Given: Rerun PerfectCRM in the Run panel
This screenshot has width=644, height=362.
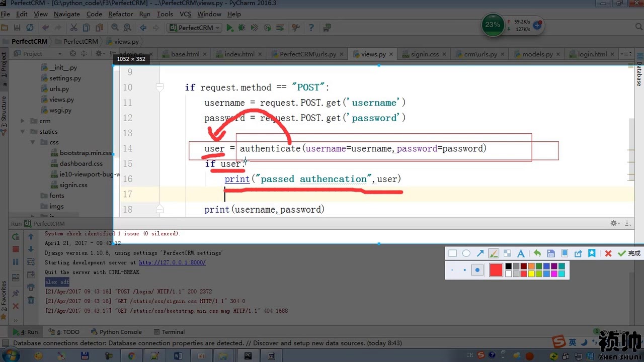Looking at the screenshot, I should pyautogui.click(x=16, y=236).
